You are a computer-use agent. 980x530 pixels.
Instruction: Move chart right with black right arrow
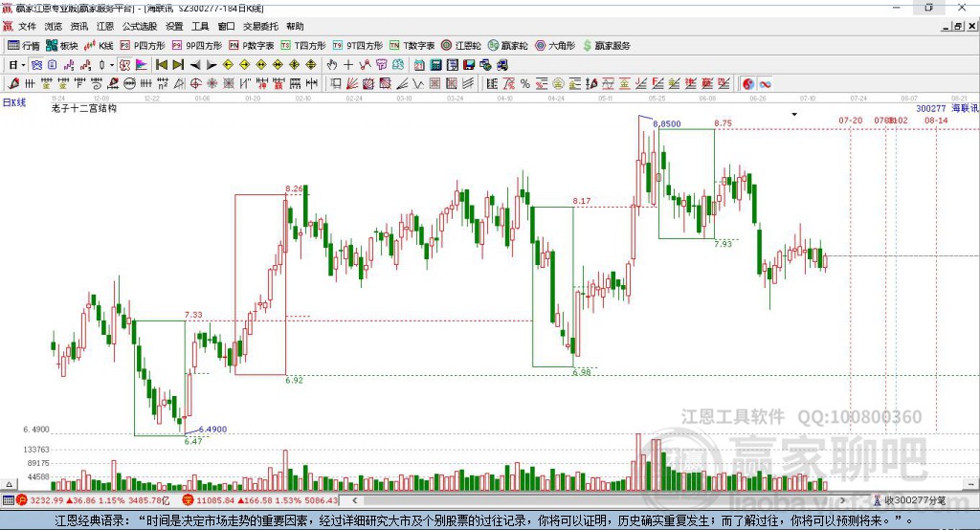212,65
